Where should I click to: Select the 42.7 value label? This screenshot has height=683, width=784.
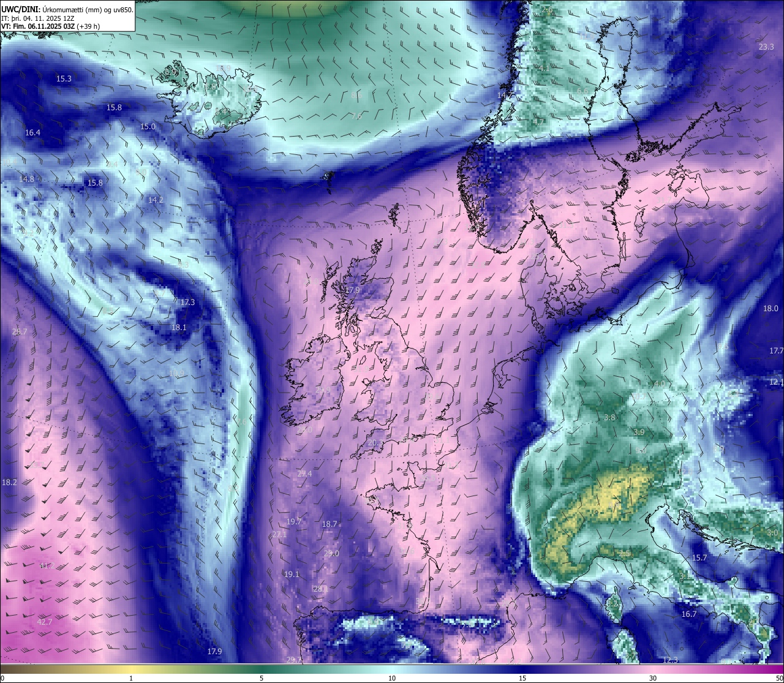tap(45, 622)
